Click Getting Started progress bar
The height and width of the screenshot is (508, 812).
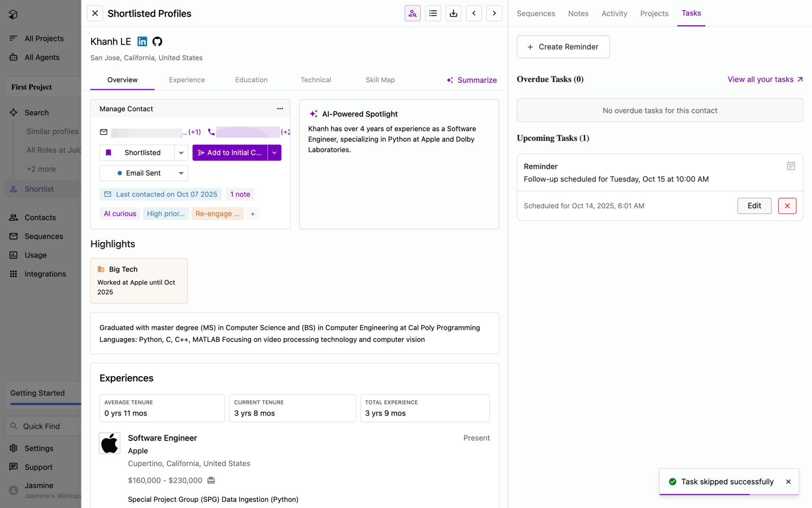pyautogui.click(x=46, y=404)
